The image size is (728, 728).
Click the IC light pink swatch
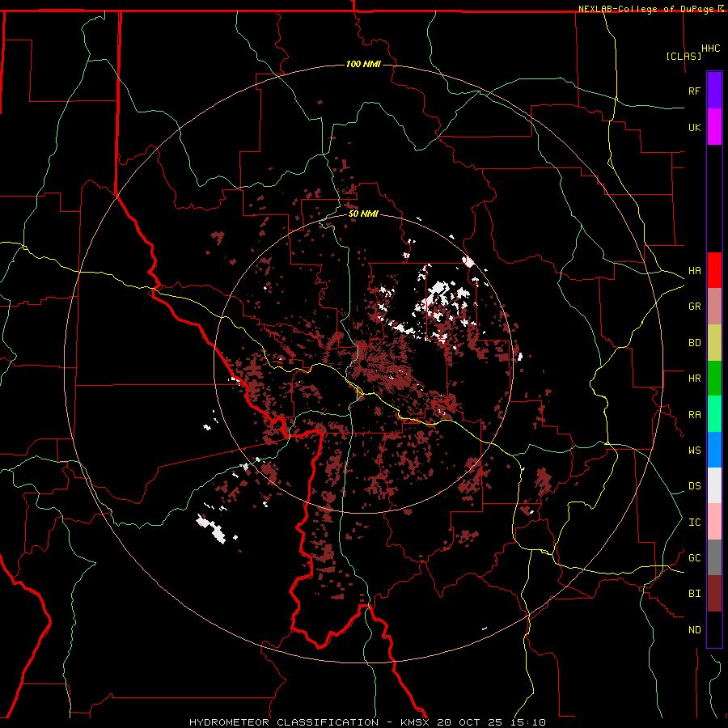click(714, 522)
